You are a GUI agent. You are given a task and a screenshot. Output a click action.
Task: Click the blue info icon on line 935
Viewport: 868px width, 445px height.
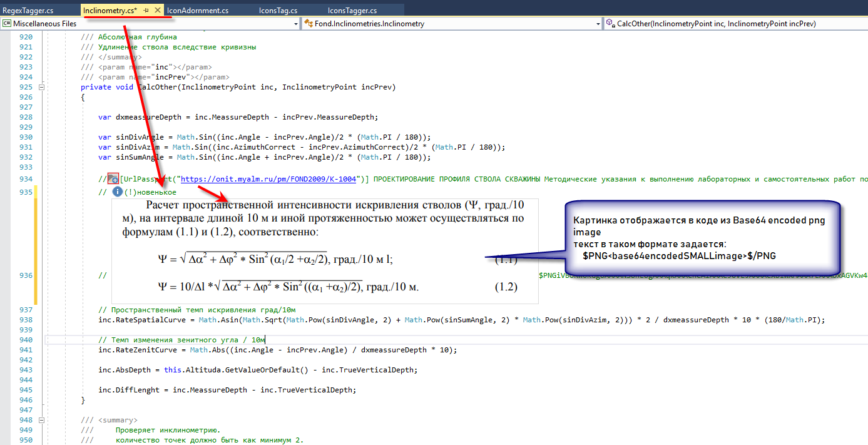tap(117, 192)
